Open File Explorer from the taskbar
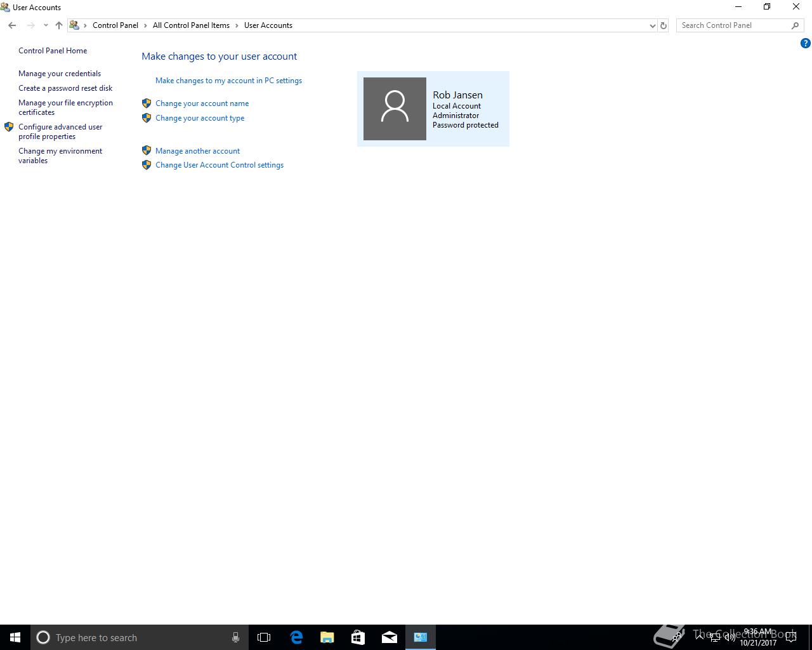Screen dimensions: 812x650 pyautogui.click(x=327, y=637)
